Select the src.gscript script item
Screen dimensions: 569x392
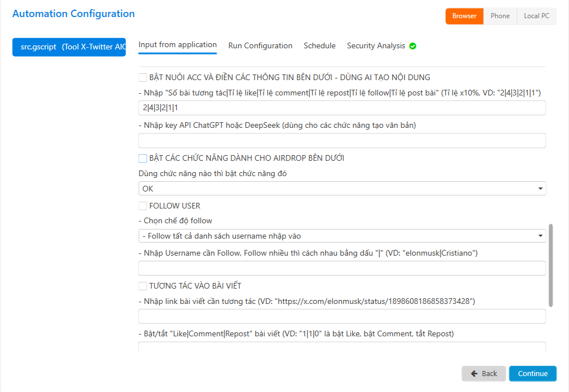[69, 47]
